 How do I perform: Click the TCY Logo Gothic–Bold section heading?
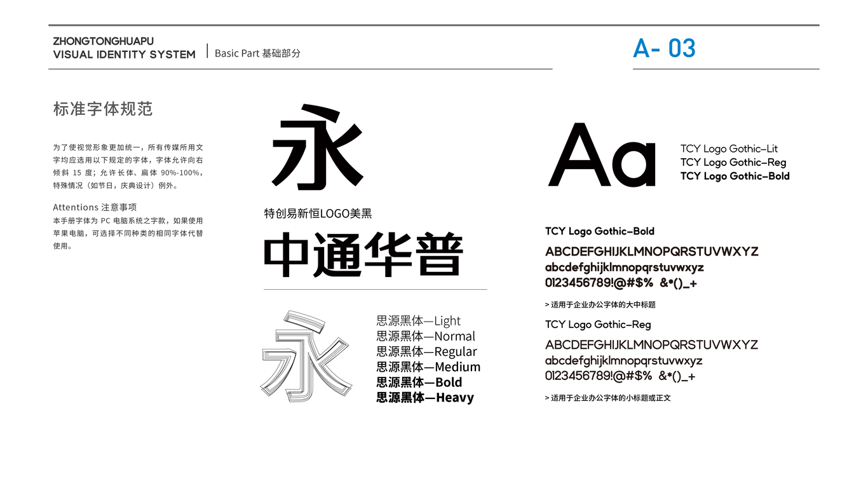point(600,231)
